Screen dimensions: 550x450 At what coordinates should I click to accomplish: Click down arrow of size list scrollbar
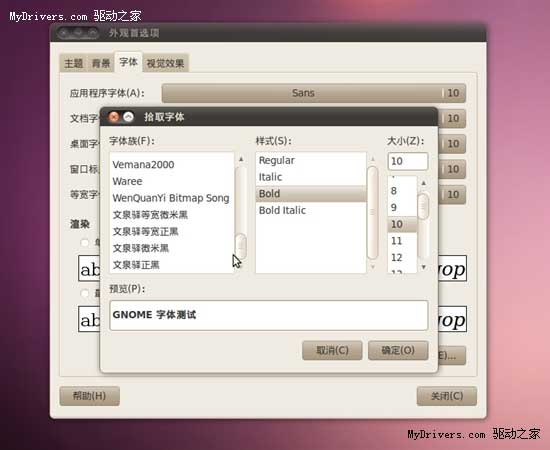(x=424, y=267)
